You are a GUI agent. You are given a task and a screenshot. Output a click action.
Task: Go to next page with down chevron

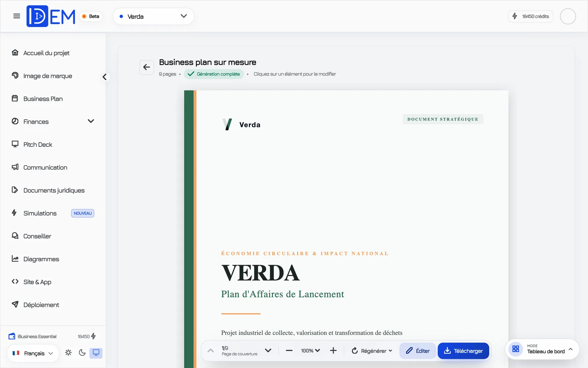tap(268, 351)
